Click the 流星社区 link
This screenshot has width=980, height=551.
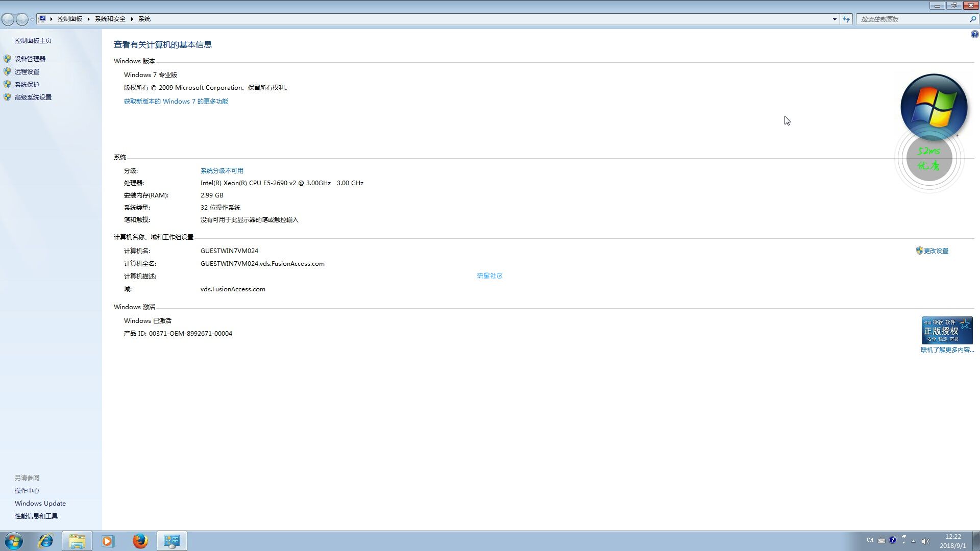[490, 275]
